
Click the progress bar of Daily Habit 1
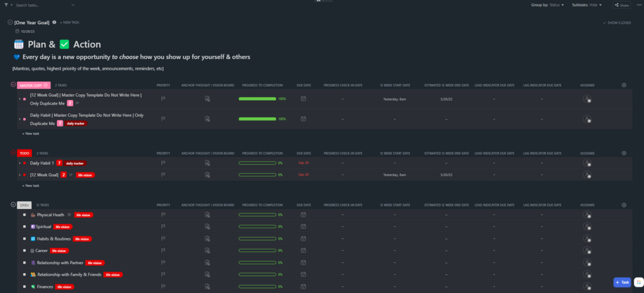(258, 163)
